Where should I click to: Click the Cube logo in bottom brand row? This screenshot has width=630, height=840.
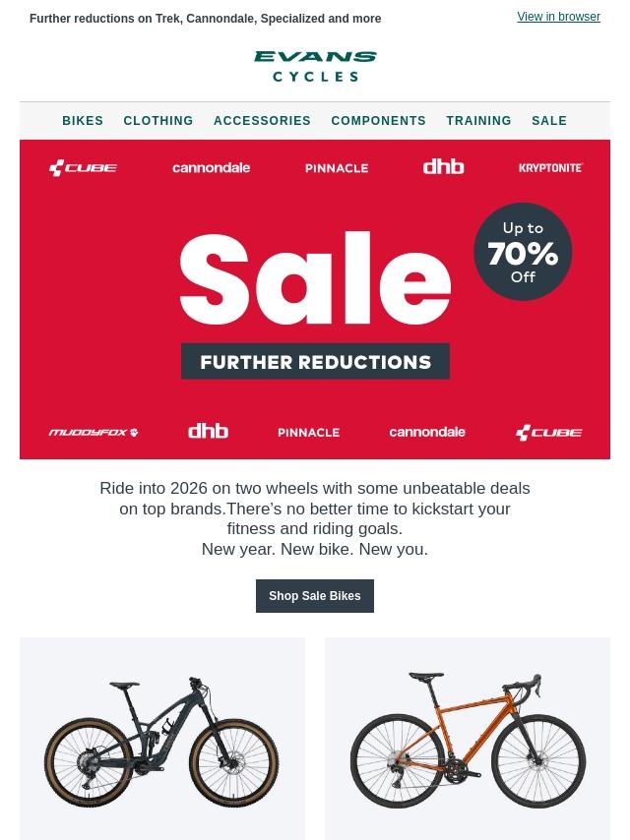tap(549, 433)
